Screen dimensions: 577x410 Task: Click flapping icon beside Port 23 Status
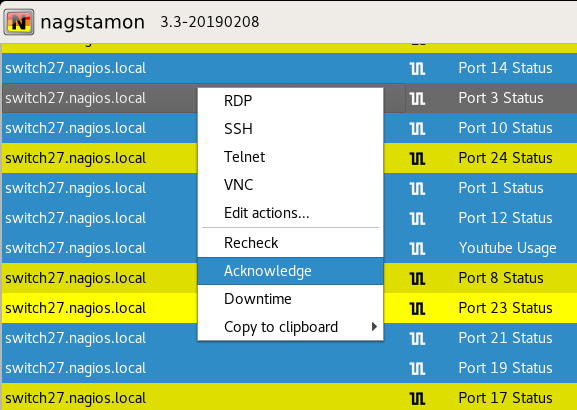pos(417,308)
